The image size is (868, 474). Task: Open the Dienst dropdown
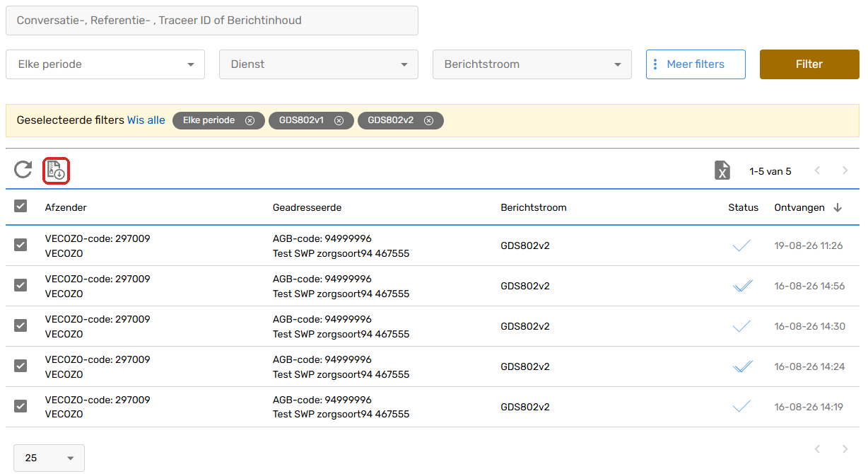click(x=319, y=64)
